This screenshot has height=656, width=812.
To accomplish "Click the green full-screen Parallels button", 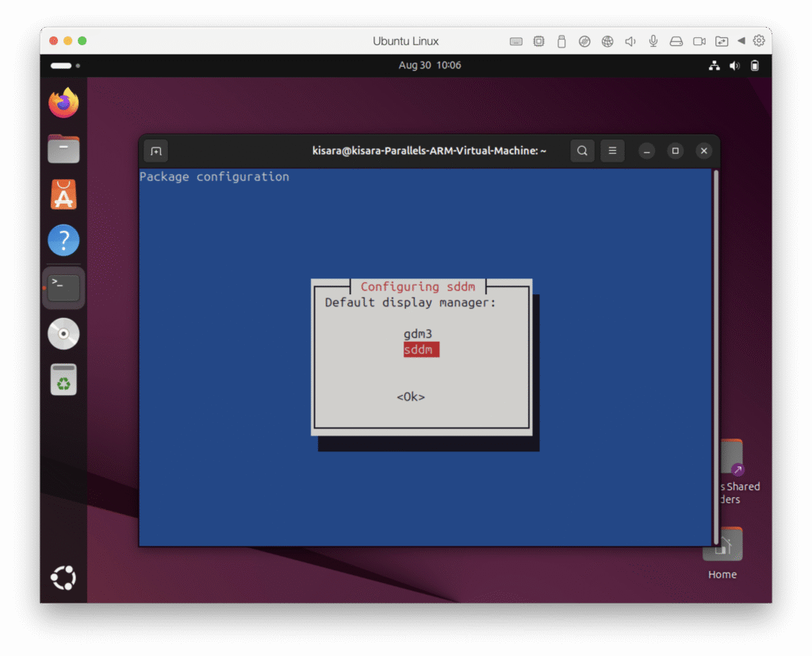I will pyautogui.click(x=82, y=41).
